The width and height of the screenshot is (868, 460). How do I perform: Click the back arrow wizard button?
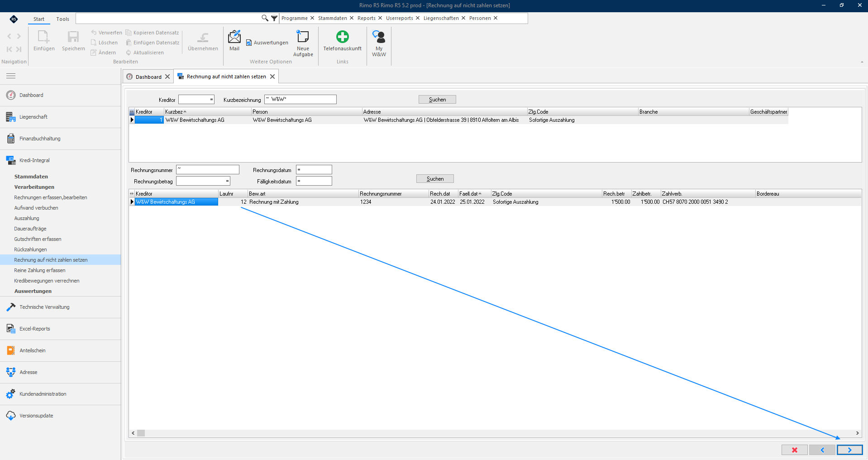coord(822,450)
